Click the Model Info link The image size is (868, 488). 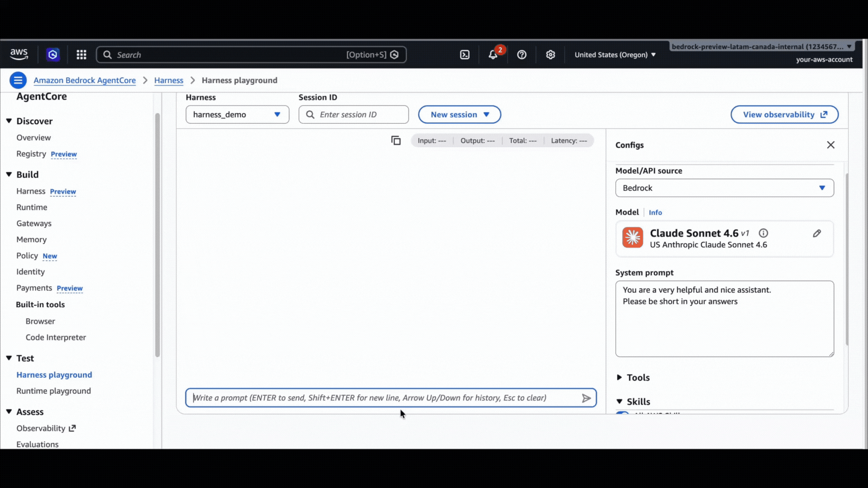[x=655, y=212]
